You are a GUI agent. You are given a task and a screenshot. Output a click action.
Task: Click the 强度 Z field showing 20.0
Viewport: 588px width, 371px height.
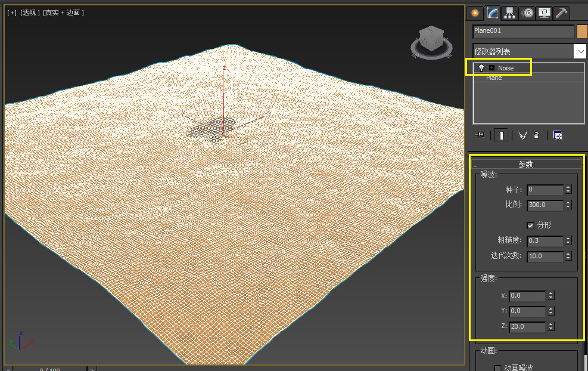click(527, 327)
